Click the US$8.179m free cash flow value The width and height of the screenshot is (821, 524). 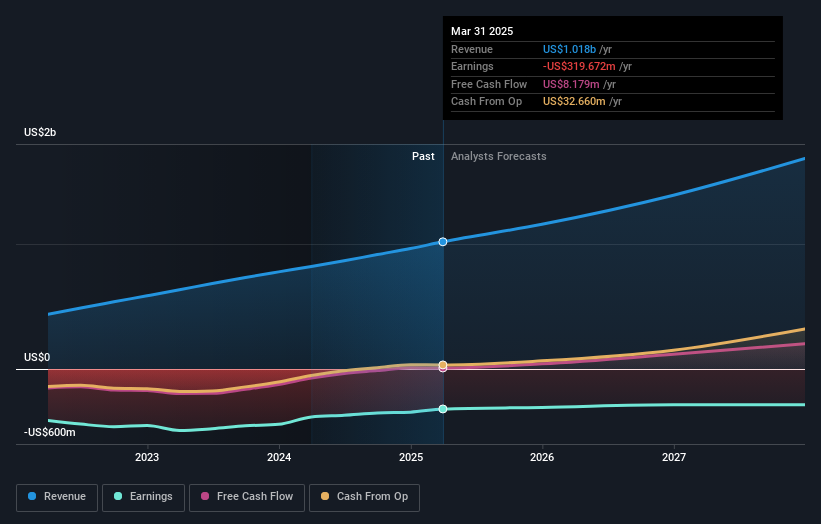(571, 84)
